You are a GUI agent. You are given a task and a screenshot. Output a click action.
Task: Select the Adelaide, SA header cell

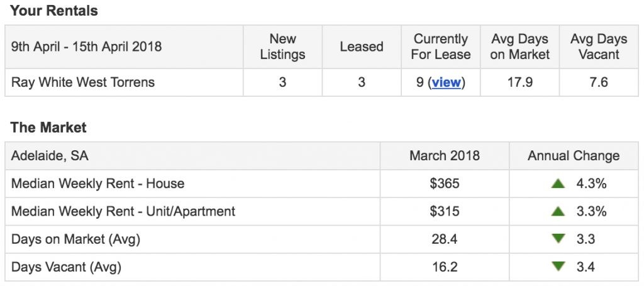[x=50, y=156]
